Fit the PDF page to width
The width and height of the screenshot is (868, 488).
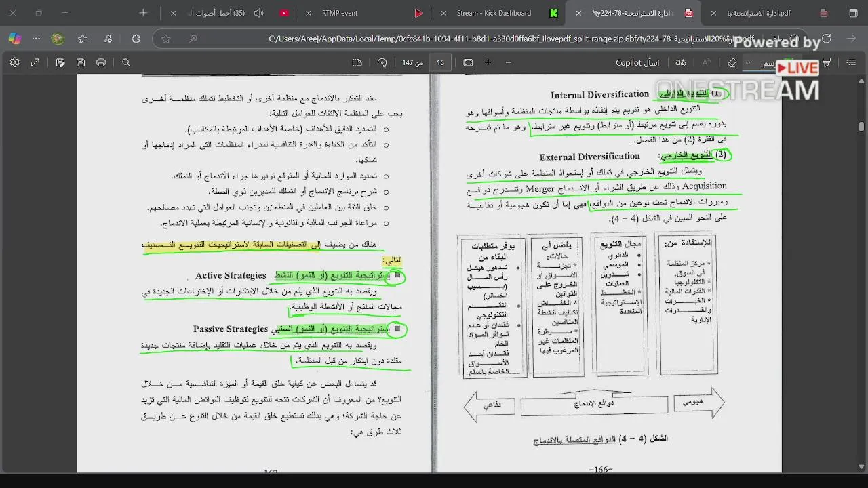tap(468, 62)
